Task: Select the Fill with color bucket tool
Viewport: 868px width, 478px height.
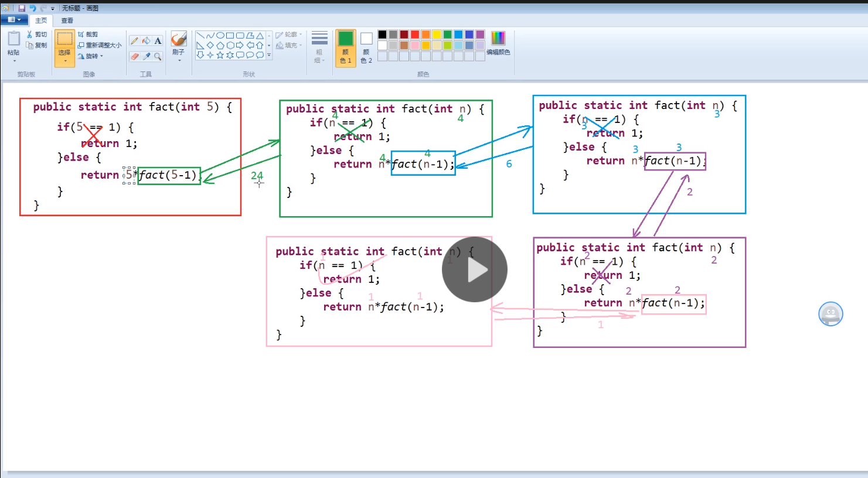Action: click(x=146, y=40)
